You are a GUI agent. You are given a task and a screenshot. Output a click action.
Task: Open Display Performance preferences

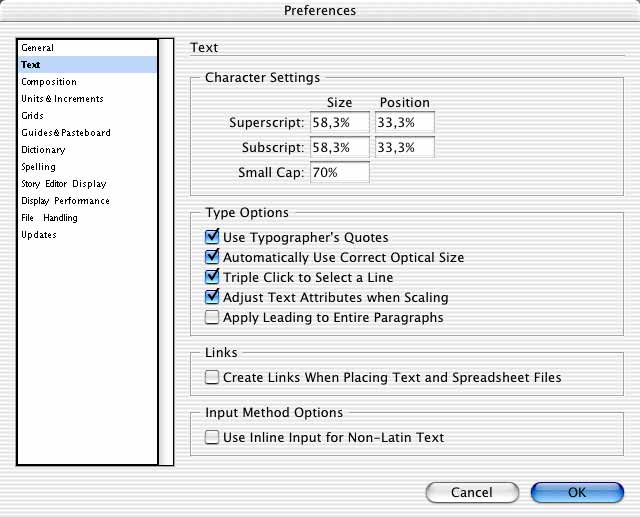pos(66,201)
